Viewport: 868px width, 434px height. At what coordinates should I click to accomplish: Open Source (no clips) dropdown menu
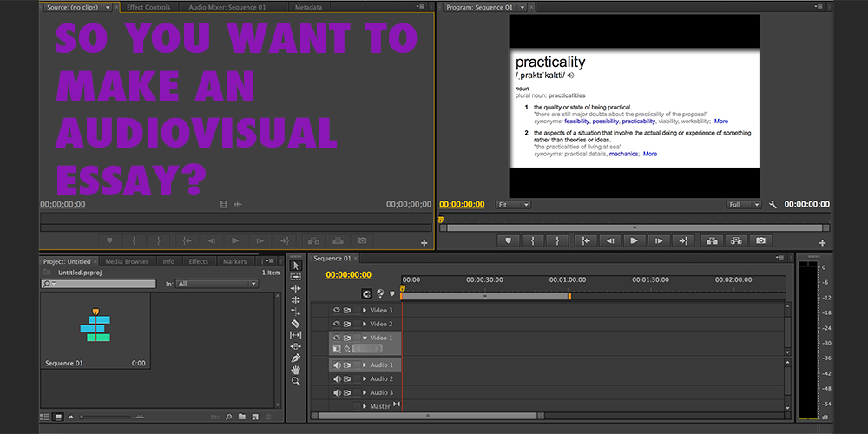[107, 7]
